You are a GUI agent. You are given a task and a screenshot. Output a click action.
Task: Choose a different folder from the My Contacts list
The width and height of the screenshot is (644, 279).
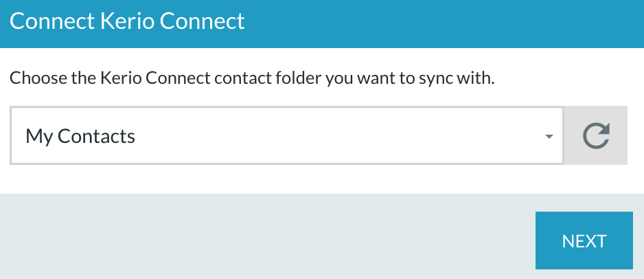click(287, 135)
